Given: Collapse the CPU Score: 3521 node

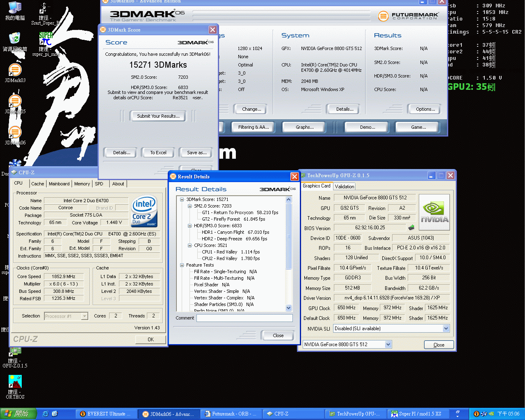Looking at the screenshot, I should click(190, 245).
